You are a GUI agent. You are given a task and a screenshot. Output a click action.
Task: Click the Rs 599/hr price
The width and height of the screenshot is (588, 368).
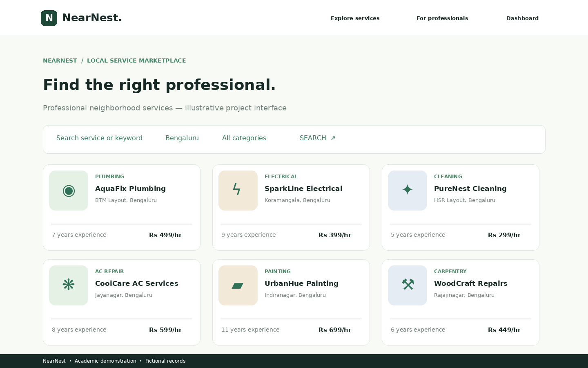point(165,330)
